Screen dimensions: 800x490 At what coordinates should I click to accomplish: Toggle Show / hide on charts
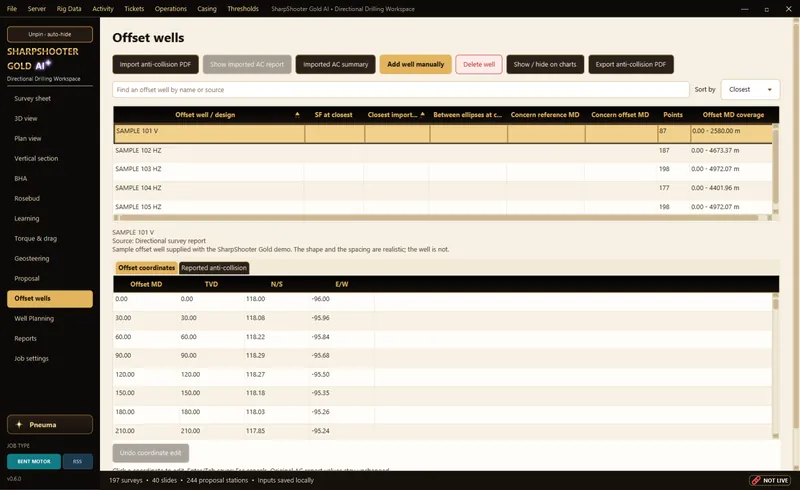coord(545,64)
